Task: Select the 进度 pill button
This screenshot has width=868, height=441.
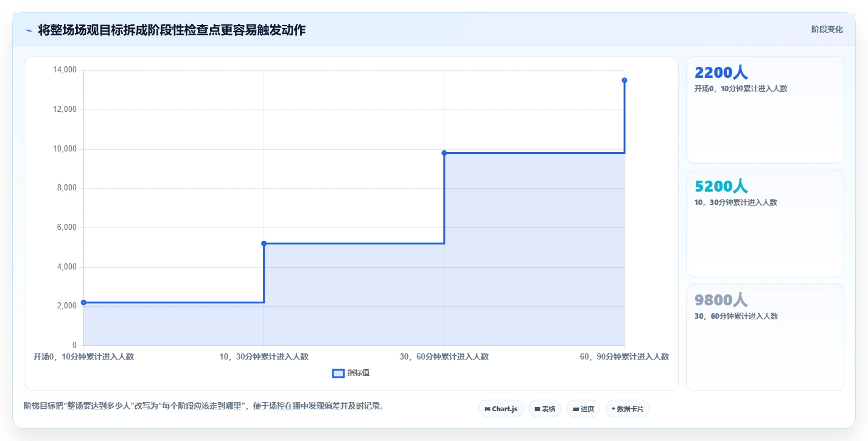Action: (583, 409)
